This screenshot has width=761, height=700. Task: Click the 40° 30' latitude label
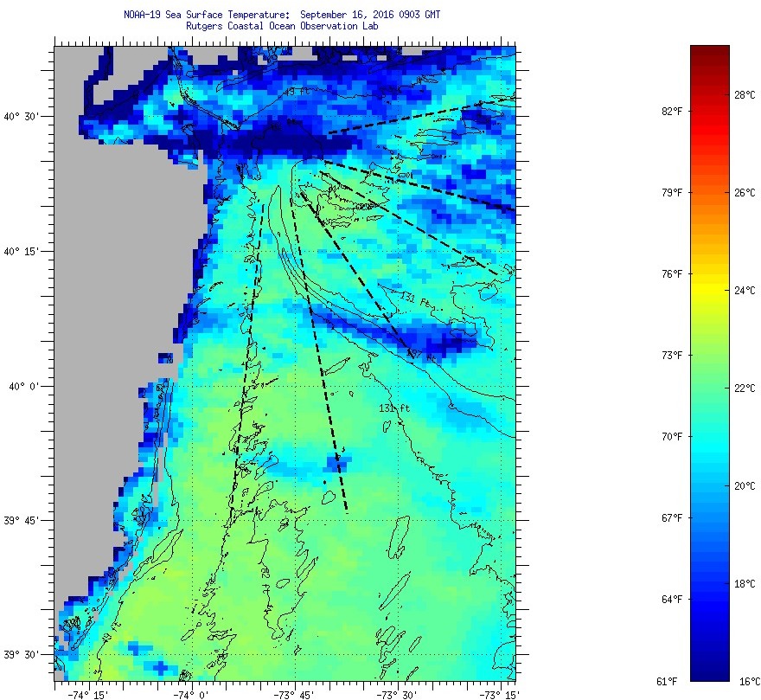(x=21, y=117)
